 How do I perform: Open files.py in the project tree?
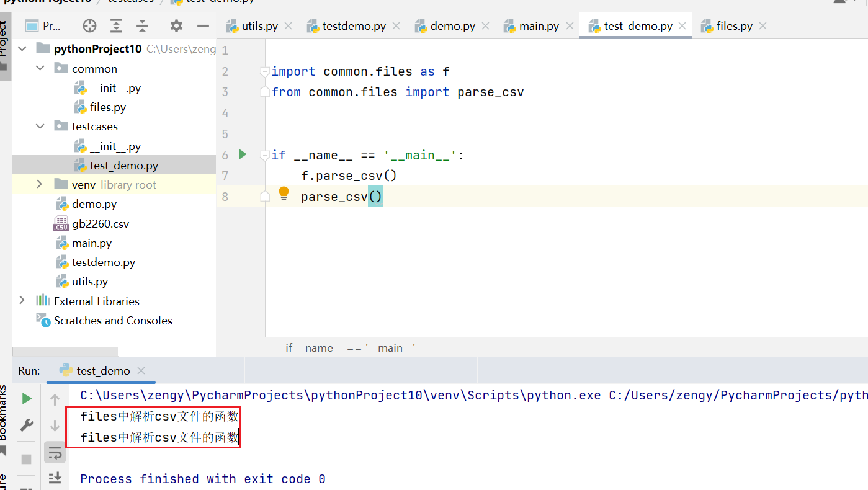(x=101, y=107)
